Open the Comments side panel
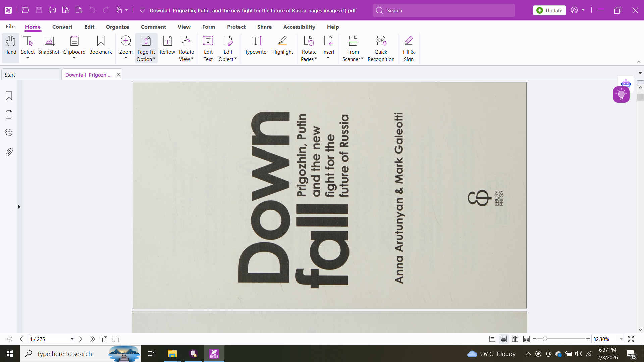The image size is (644, 362). (9, 133)
